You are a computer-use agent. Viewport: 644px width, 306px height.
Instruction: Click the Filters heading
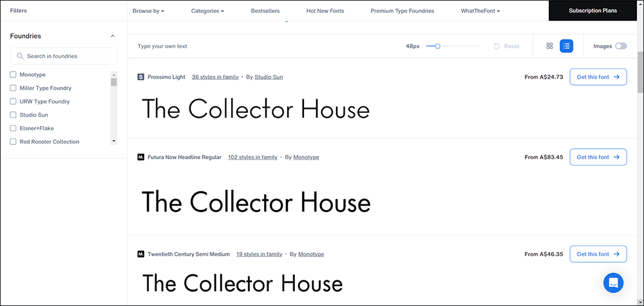click(x=19, y=11)
